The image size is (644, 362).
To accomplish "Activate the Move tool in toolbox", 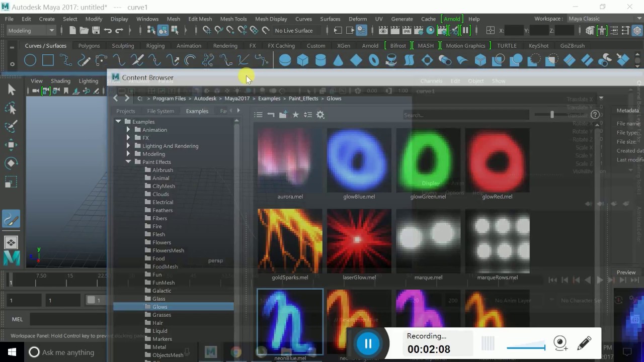I will 11,145.
